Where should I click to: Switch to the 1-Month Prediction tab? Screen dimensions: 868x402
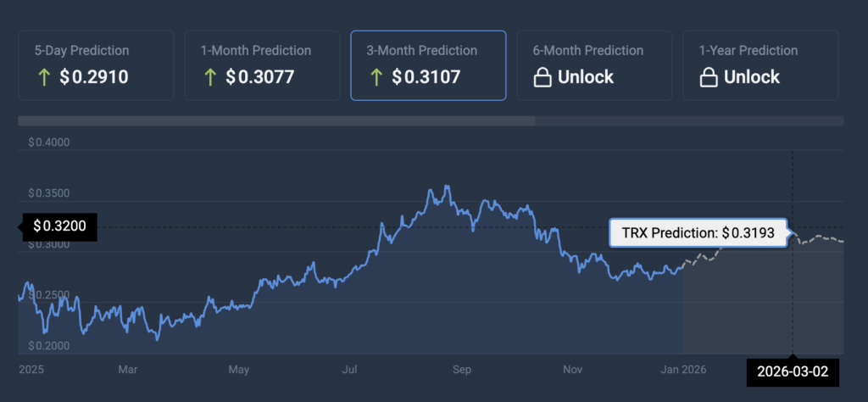click(262, 65)
